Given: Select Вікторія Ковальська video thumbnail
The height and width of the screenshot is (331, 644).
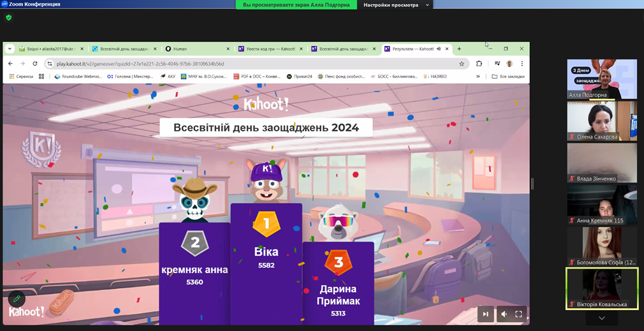Looking at the screenshot, I should [x=602, y=288].
